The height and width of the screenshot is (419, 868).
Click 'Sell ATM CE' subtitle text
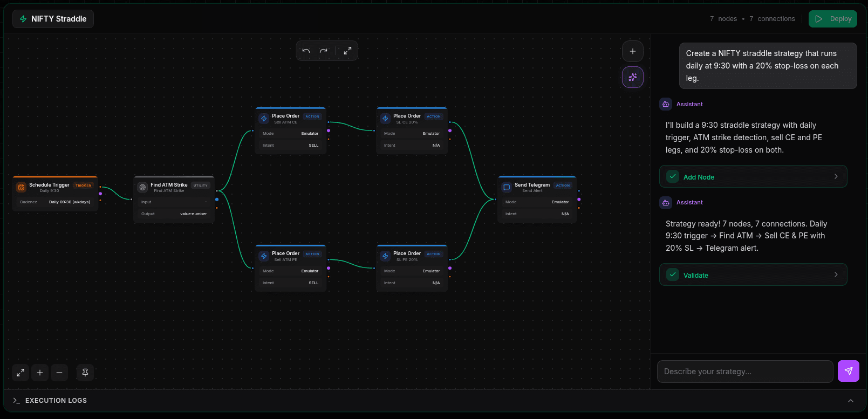285,122
